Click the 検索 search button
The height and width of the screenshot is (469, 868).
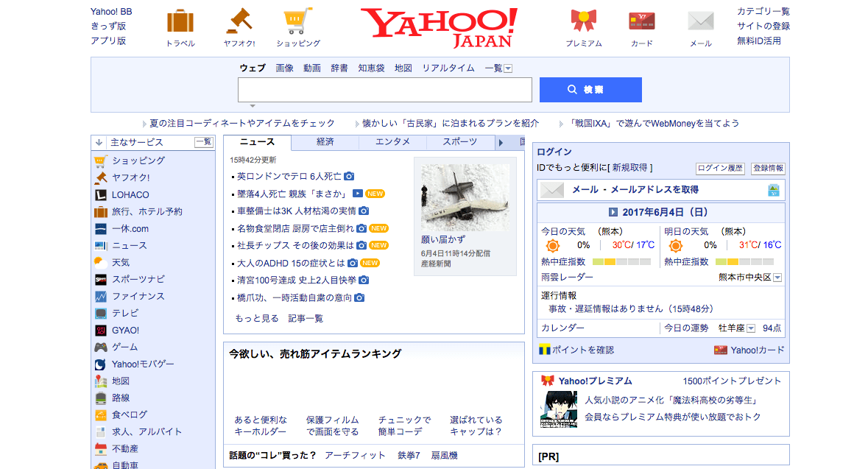point(590,90)
